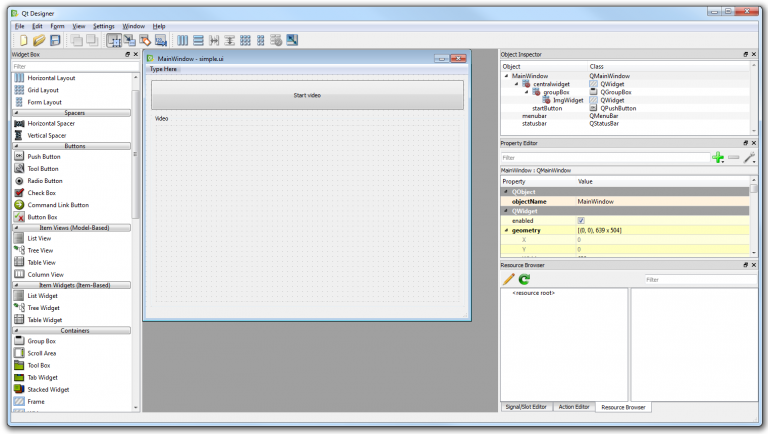Viewport: 768px width, 434px height.
Task: Collapse groupBox node in Object Inspector
Action: click(527, 92)
